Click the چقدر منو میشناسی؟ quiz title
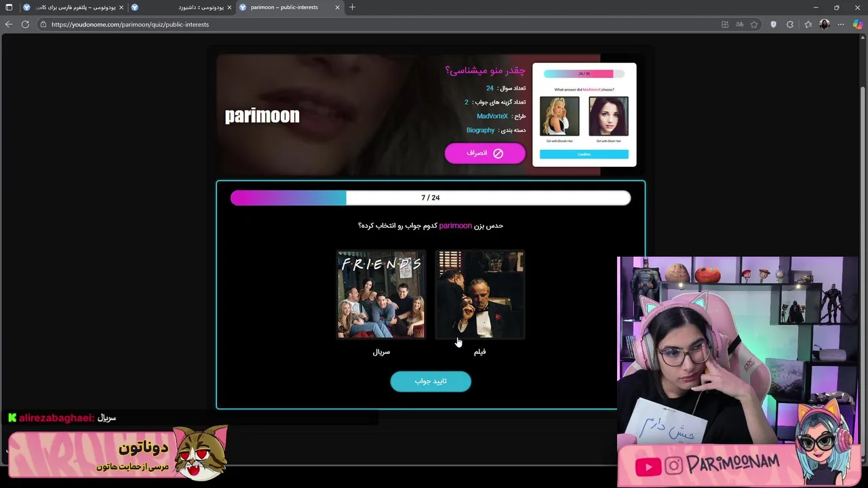 click(x=485, y=70)
